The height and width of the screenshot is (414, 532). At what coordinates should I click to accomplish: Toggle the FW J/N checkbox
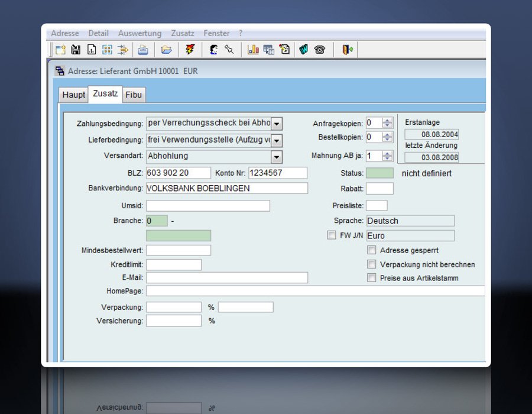point(332,235)
